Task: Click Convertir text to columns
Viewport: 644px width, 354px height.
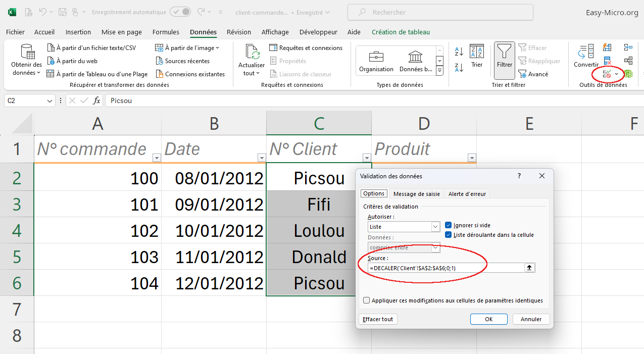Action: click(586, 56)
